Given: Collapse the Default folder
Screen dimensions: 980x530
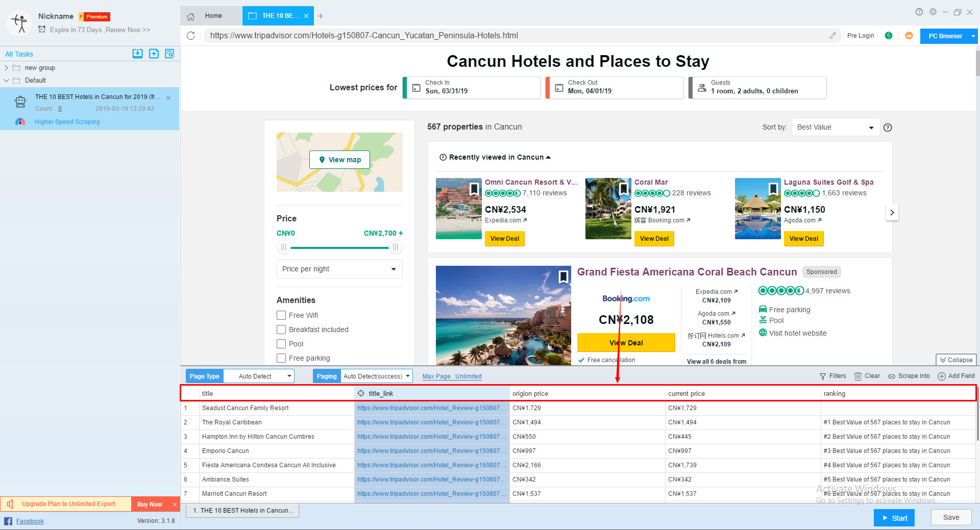Looking at the screenshot, I should click(x=6, y=80).
